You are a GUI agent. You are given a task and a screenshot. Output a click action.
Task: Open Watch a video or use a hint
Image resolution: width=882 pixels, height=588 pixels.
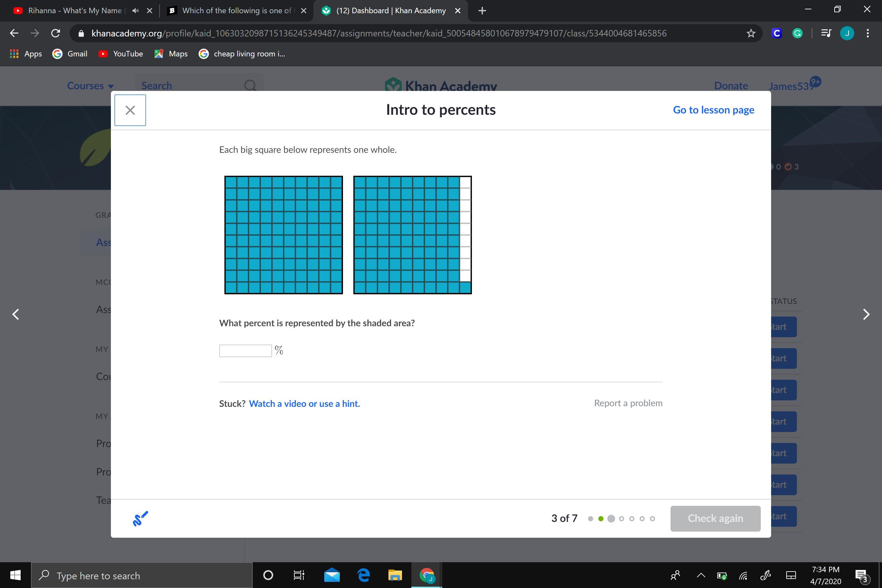(x=304, y=404)
